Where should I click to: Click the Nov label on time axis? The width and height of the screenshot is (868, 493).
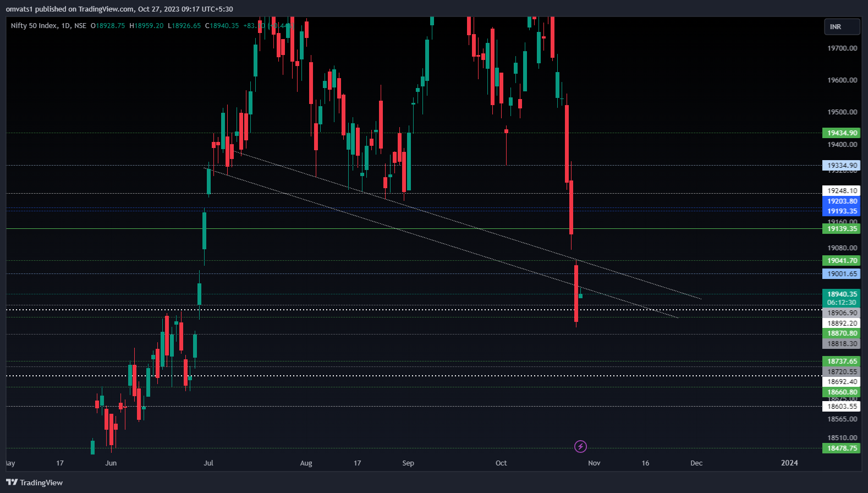click(x=594, y=463)
